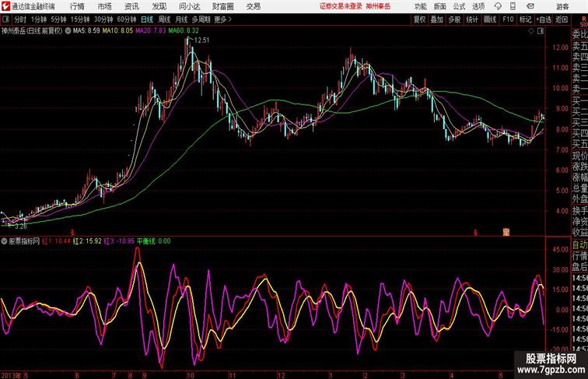Select the 日线 daily chart tab

coord(147,19)
